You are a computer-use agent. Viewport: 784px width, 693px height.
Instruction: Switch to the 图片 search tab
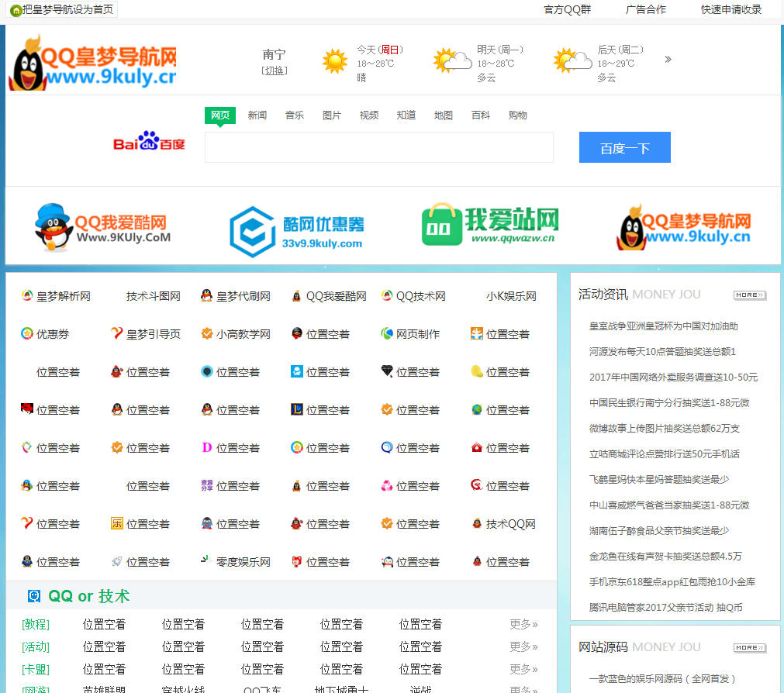click(332, 115)
